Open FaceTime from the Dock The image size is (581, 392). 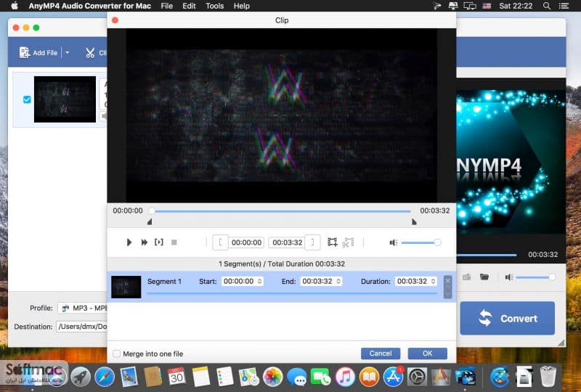click(321, 377)
